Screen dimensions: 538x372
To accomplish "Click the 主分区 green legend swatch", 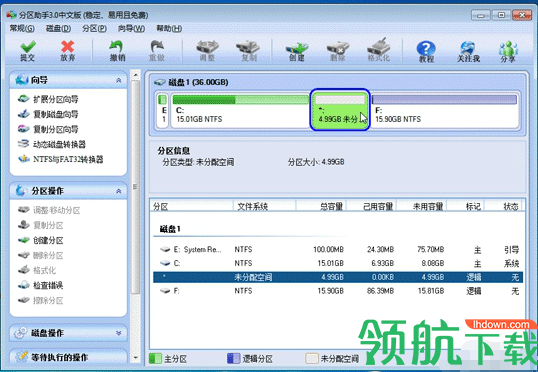I will pos(155,359).
